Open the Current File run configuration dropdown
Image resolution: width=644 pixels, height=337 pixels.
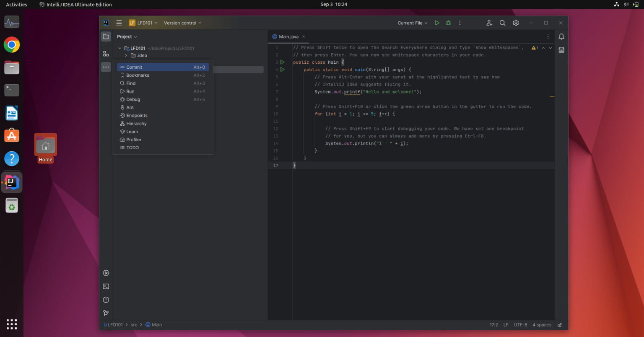(x=412, y=23)
